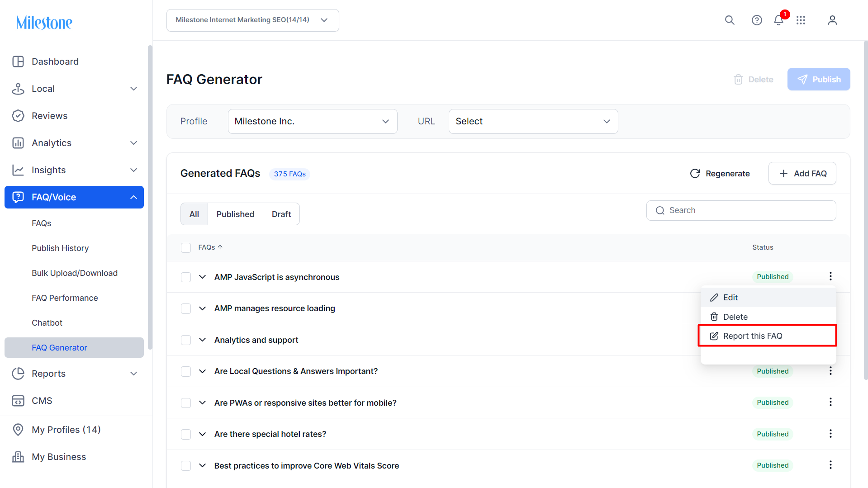Open Bulk Upload/Download in sidebar
868x488 pixels.
[x=75, y=273]
